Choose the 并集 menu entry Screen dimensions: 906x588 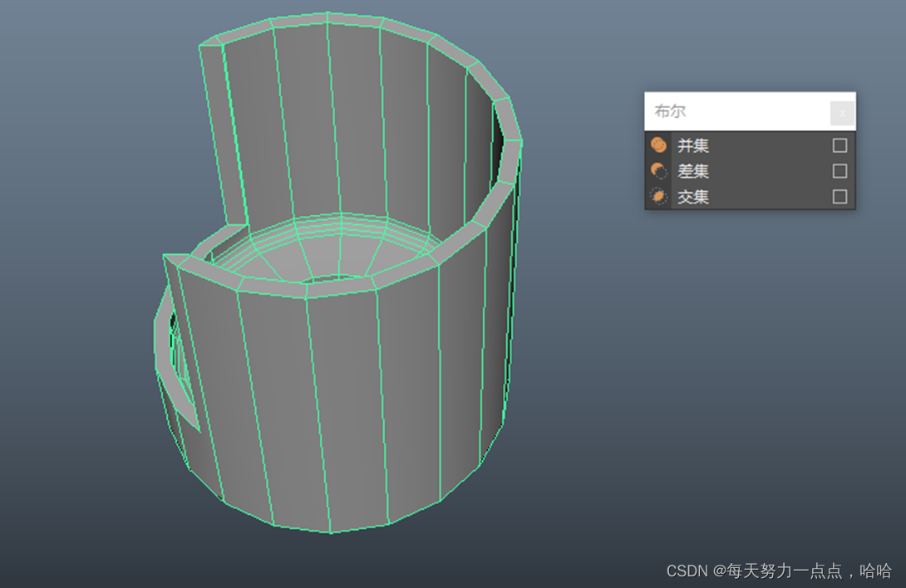click(x=693, y=145)
